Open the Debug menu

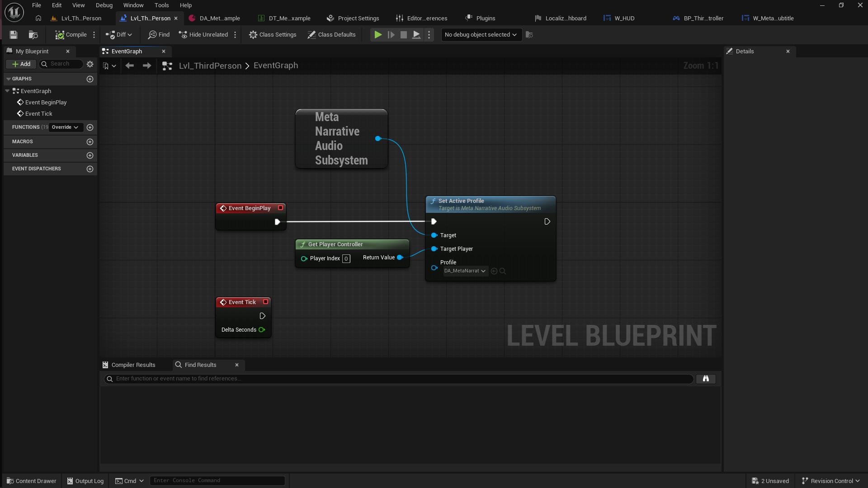(x=104, y=5)
